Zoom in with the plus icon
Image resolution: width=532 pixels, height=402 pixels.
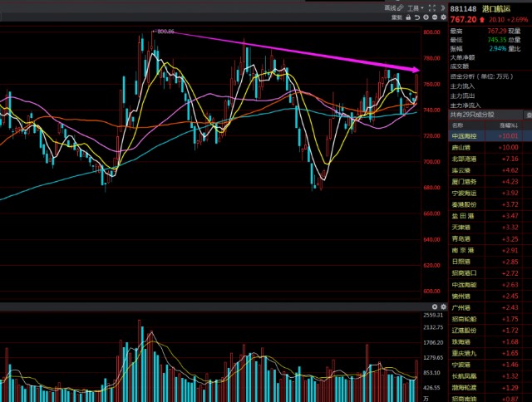point(426,17)
